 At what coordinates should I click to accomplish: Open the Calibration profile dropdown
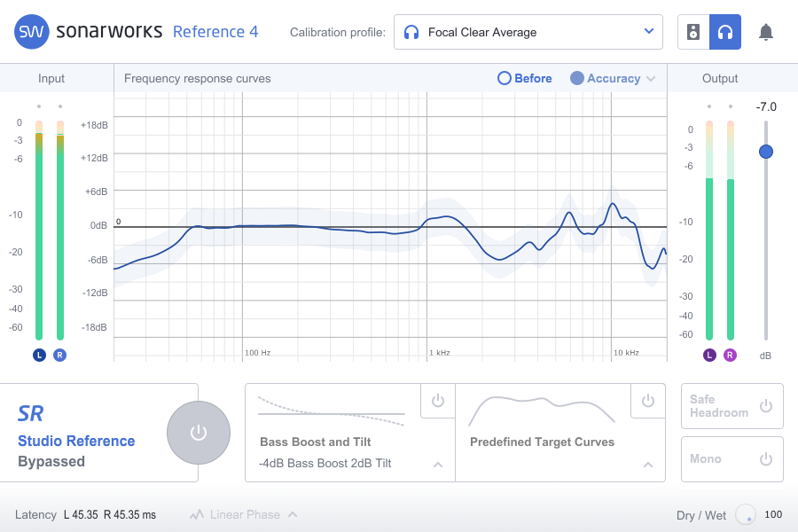[528, 33]
